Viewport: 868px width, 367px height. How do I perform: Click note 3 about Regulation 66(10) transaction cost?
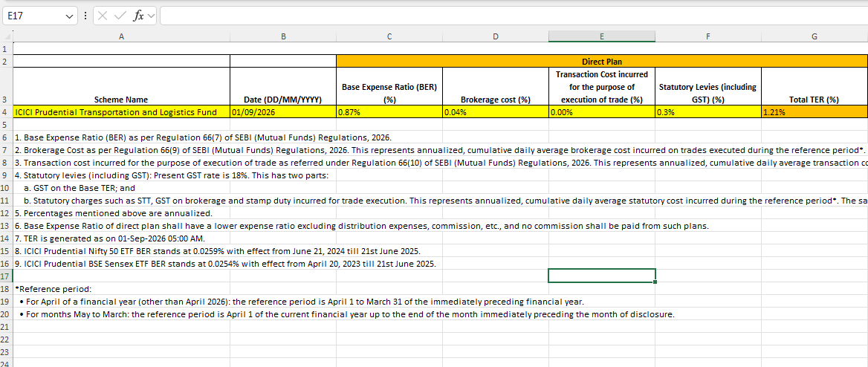(x=441, y=163)
